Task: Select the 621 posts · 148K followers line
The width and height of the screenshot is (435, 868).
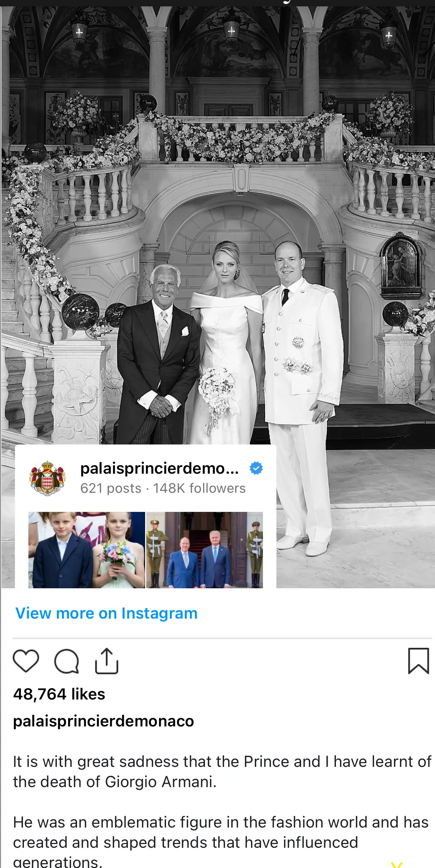Action: click(x=163, y=488)
